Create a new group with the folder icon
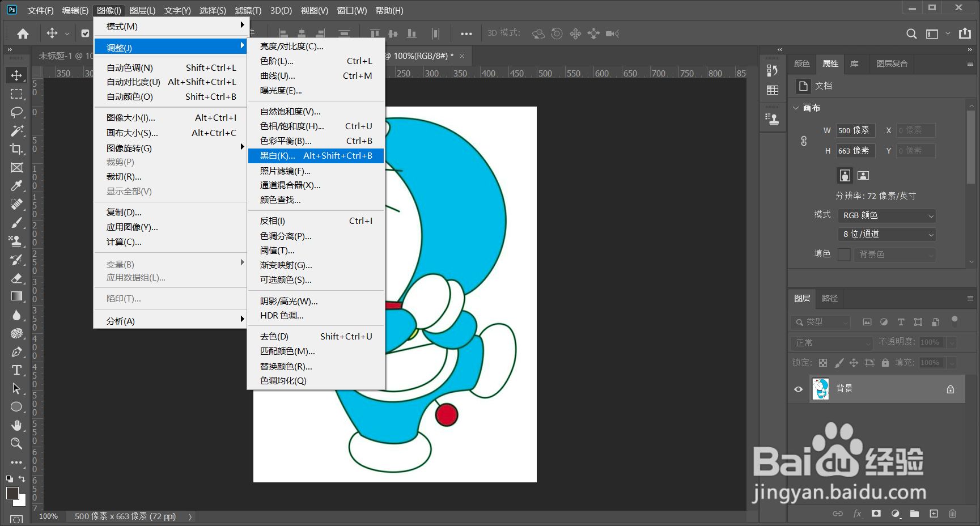The image size is (980, 526). (914, 514)
